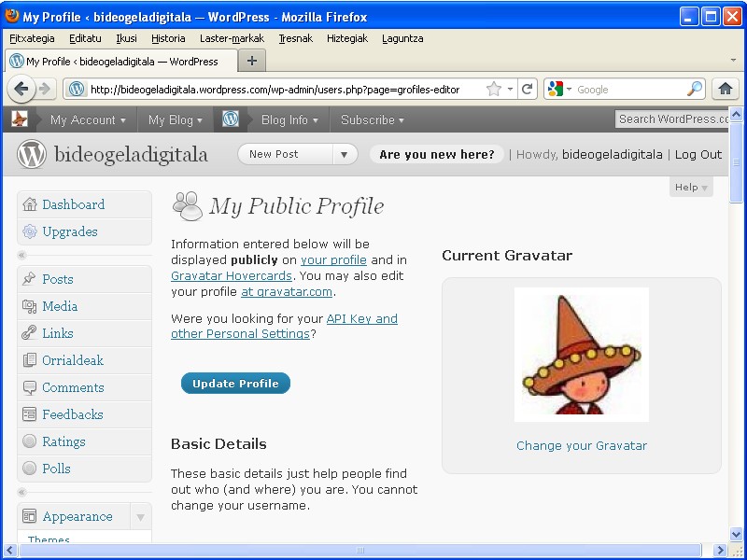Click the Appearance sidebar icon
This screenshot has width=747, height=560.
(29, 516)
